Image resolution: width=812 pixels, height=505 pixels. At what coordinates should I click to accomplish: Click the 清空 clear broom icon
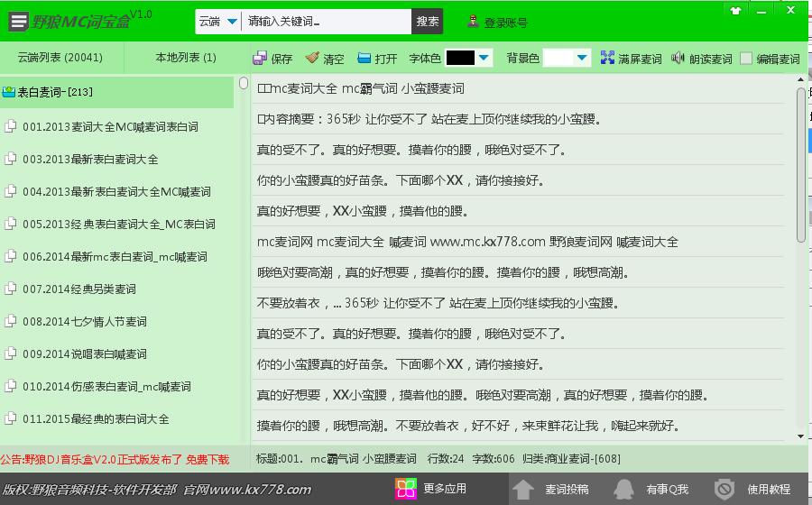pyautogui.click(x=312, y=59)
